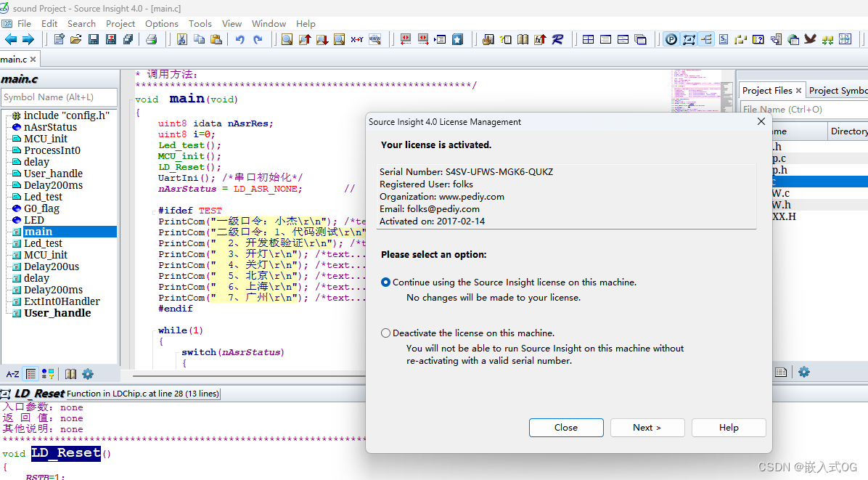Select Deactivate the license radio button
The width and height of the screenshot is (868, 480).
click(385, 333)
